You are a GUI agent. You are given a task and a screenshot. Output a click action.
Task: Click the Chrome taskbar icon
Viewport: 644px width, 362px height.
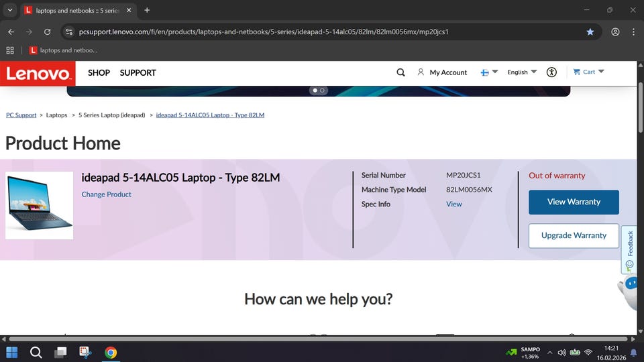click(111, 352)
